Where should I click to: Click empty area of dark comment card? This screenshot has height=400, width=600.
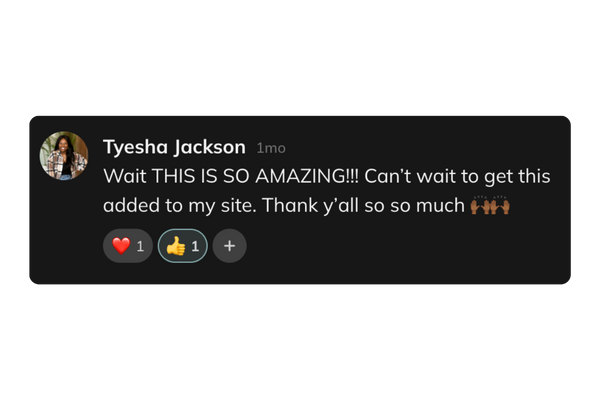click(x=402, y=249)
